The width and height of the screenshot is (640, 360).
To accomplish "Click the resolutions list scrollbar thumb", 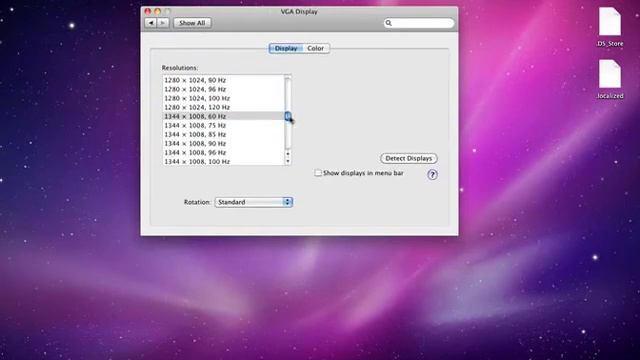I will [288, 116].
